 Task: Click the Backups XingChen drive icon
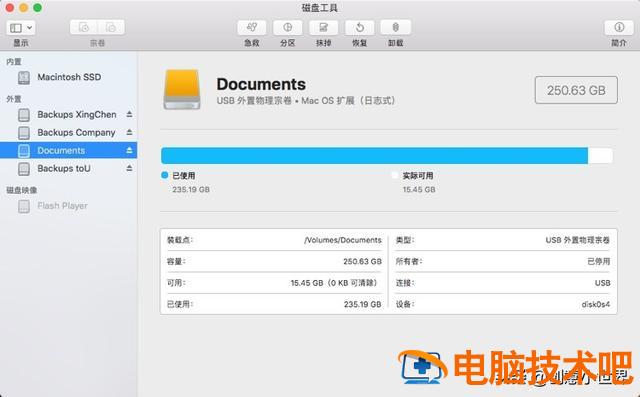tap(24, 115)
